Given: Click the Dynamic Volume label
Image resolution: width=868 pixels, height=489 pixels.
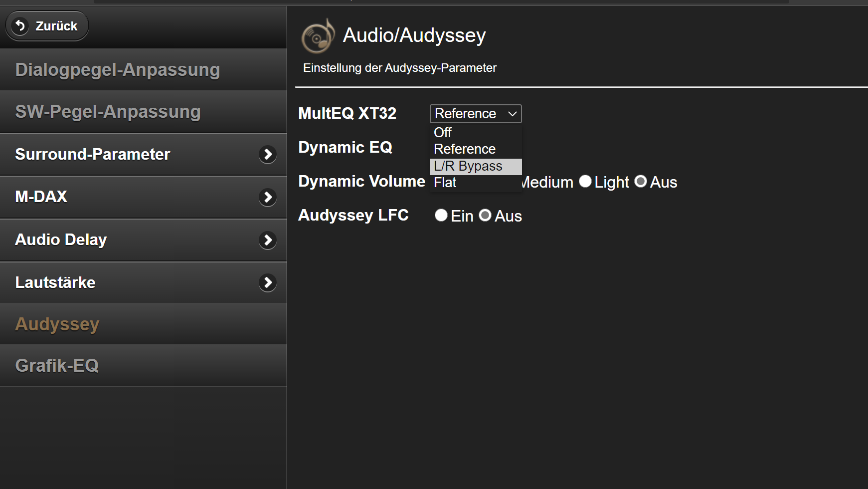Looking at the screenshot, I should click(x=362, y=181).
